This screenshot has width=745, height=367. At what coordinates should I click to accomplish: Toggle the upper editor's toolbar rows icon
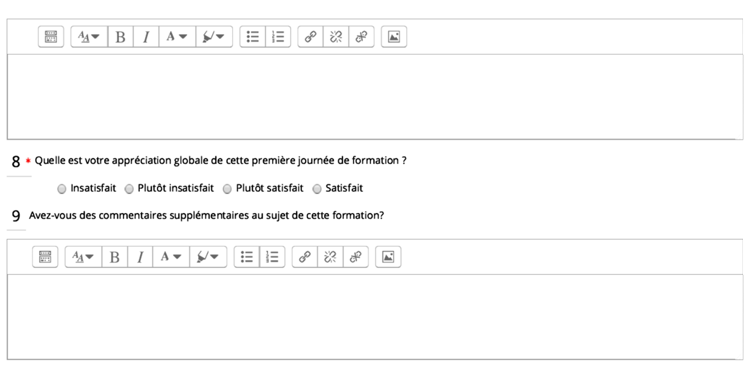tap(51, 37)
